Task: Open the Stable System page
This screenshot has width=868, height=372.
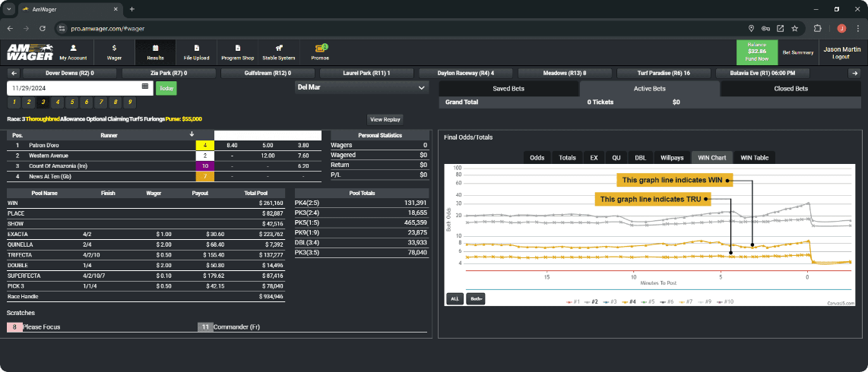Action: click(x=279, y=52)
